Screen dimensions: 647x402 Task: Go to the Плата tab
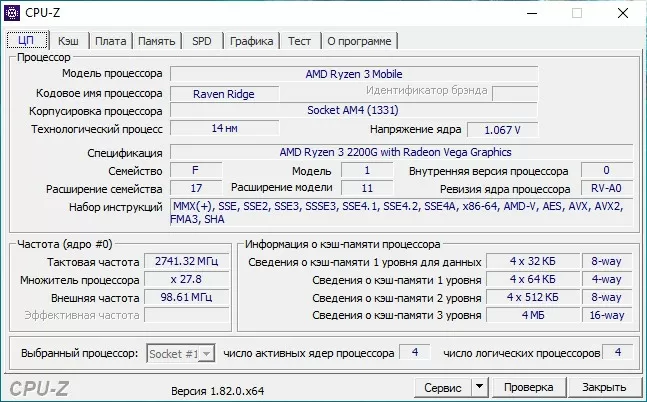110,41
